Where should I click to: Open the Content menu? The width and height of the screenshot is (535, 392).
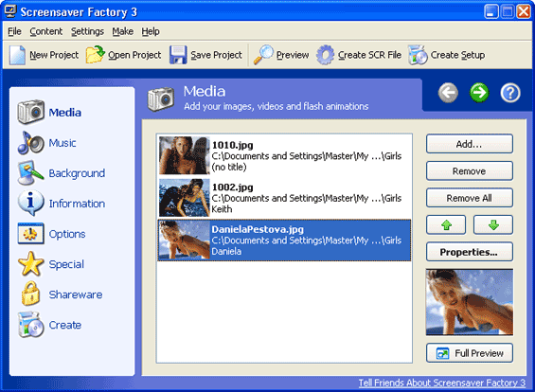point(46,32)
